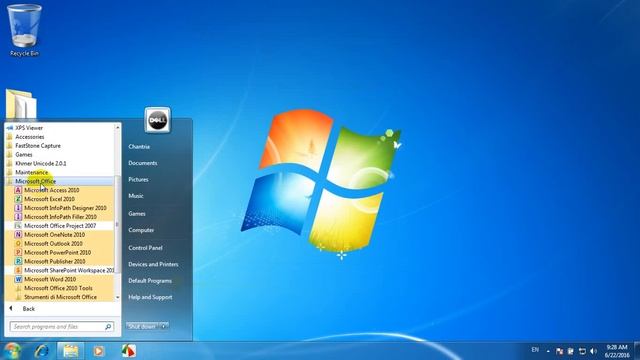Click the volume speaker tray icon
The width and height of the screenshot is (640, 360).
[593, 351]
